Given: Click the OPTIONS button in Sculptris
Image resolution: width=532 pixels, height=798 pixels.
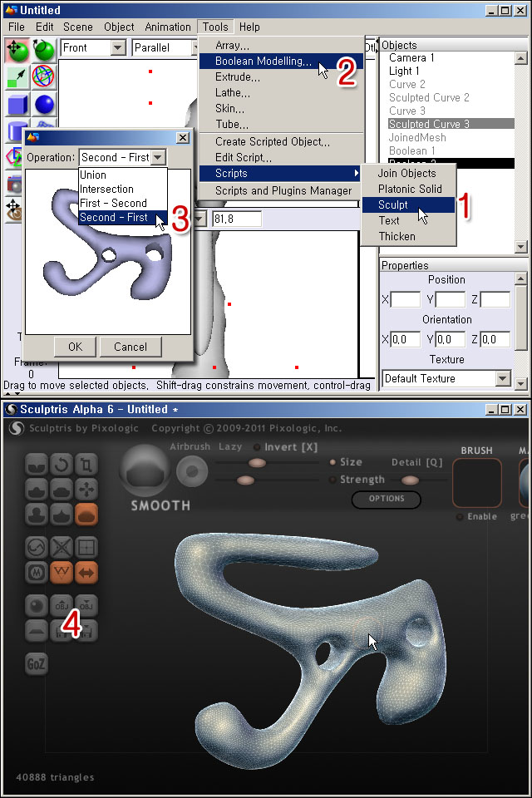Looking at the screenshot, I should click(x=387, y=499).
